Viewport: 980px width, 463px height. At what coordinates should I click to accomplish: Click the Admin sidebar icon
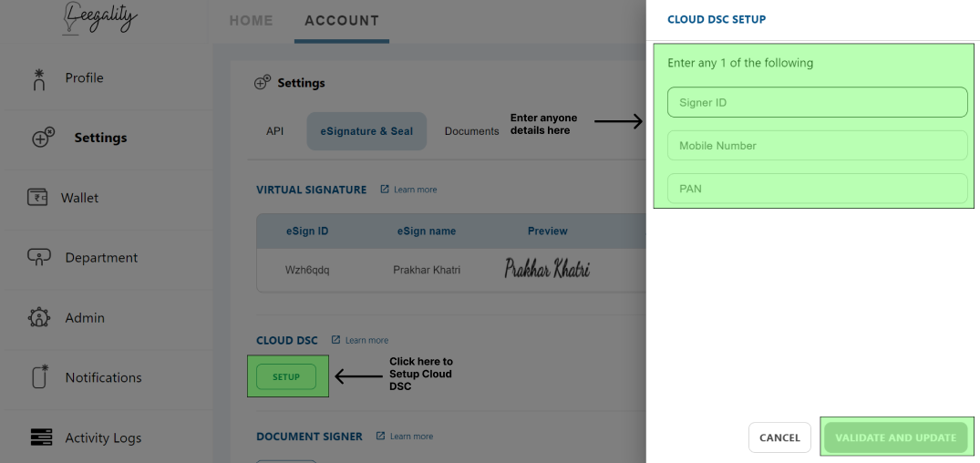pyautogui.click(x=39, y=317)
